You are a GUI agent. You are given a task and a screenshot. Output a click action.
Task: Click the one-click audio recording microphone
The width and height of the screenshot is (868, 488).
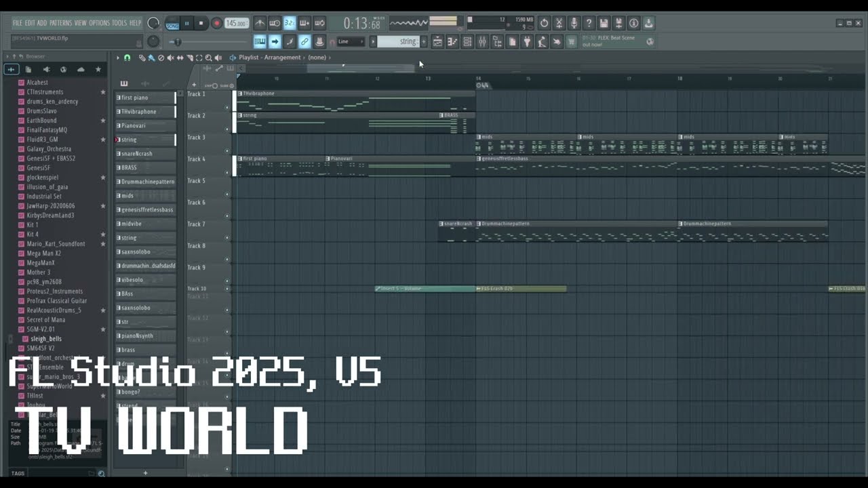tap(574, 23)
